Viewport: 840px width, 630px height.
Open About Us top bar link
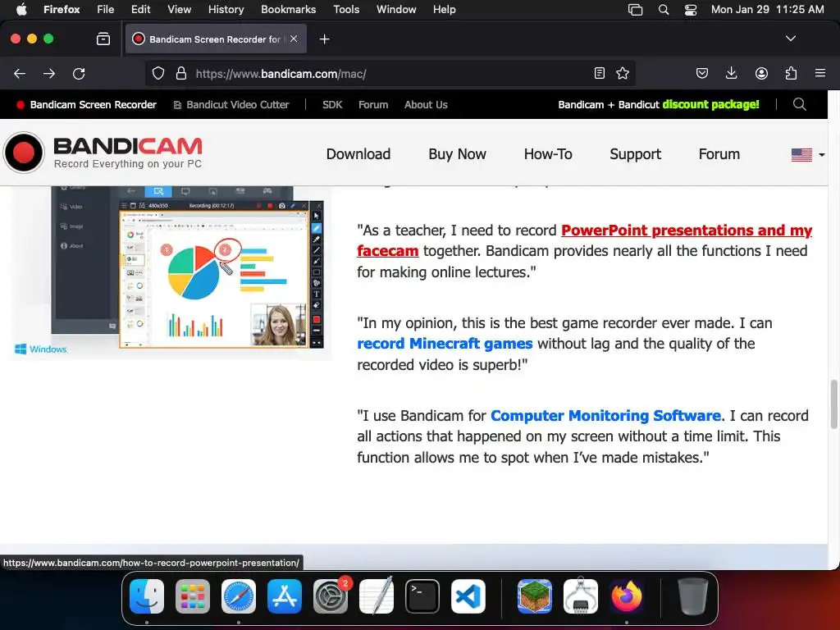pos(426,104)
